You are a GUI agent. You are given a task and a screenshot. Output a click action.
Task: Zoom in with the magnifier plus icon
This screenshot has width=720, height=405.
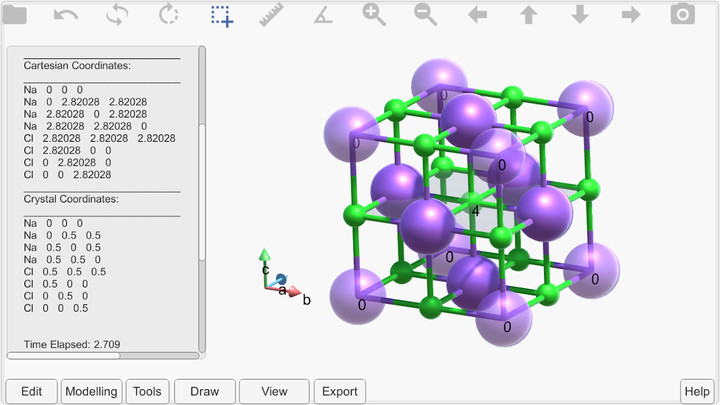(x=374, y=15)
